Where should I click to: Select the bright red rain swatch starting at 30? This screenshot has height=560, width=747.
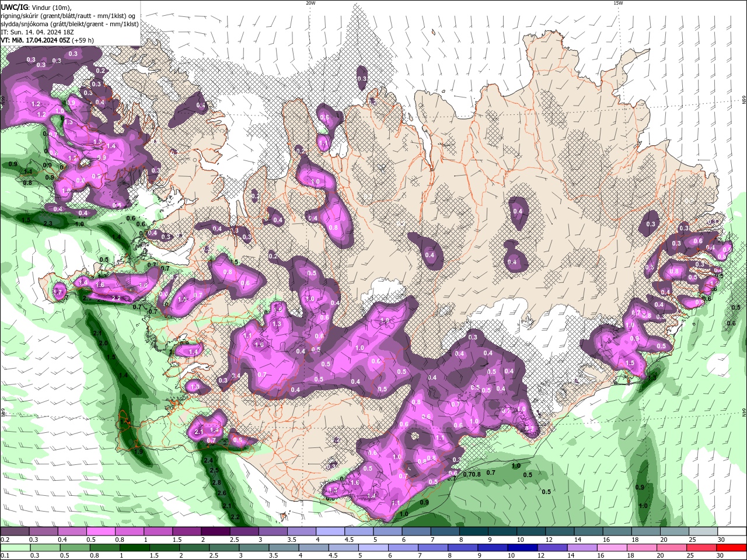(731, 548)
